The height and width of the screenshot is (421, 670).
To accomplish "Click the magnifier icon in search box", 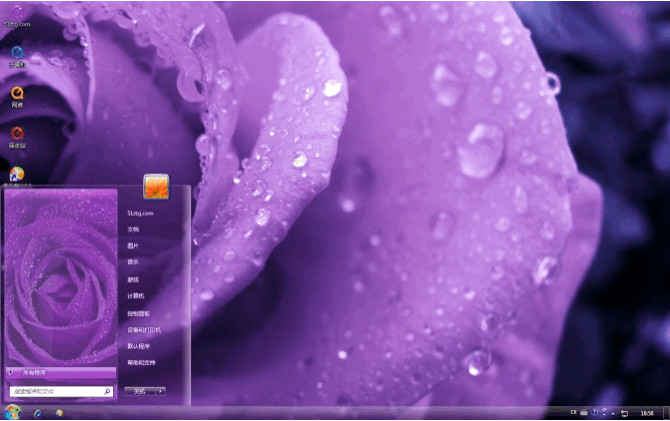I will [x=107, y=391].
